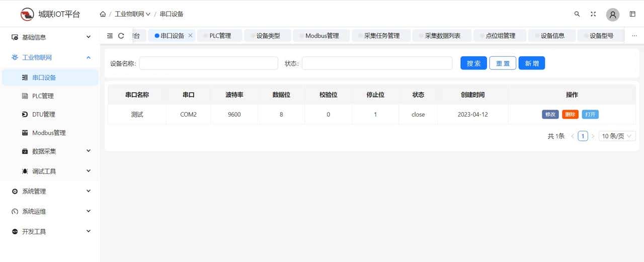Open layout settings icon at top right
The width and height of the screenshot is (644, 262).
632,14
